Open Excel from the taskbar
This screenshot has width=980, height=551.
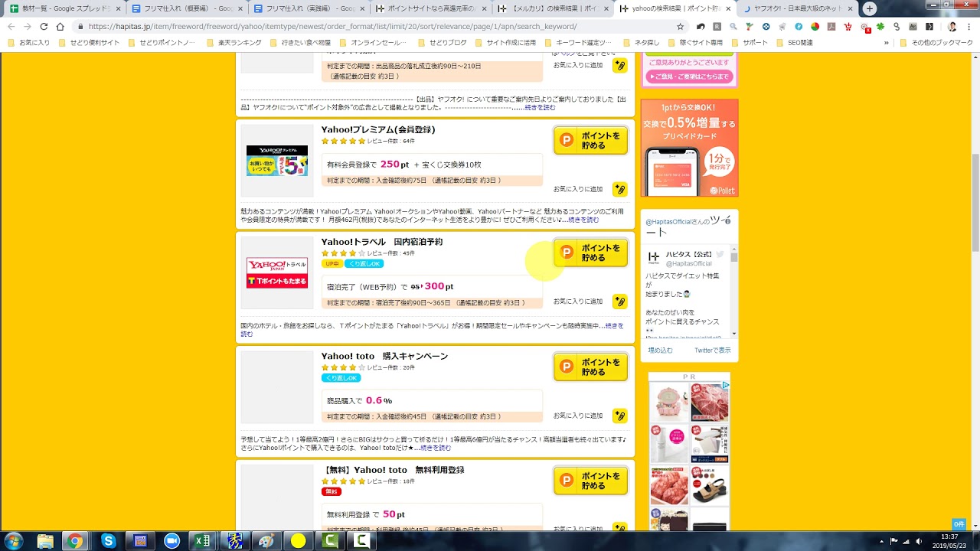coord(202,541)
